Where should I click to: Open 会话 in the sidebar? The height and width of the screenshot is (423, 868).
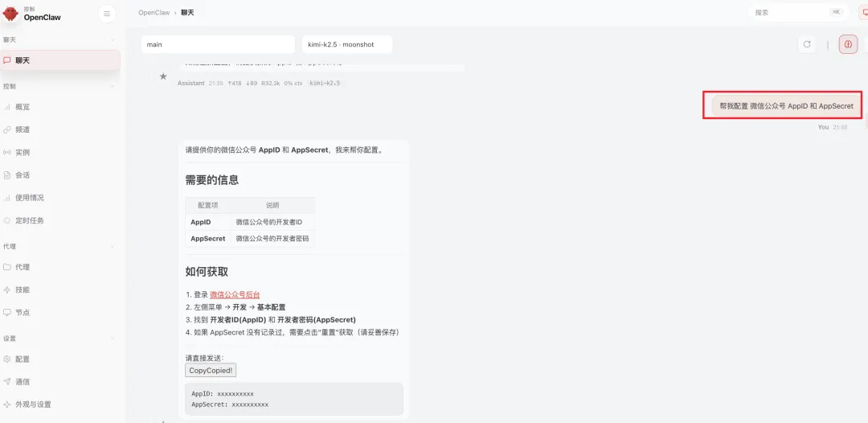(60, 175)
